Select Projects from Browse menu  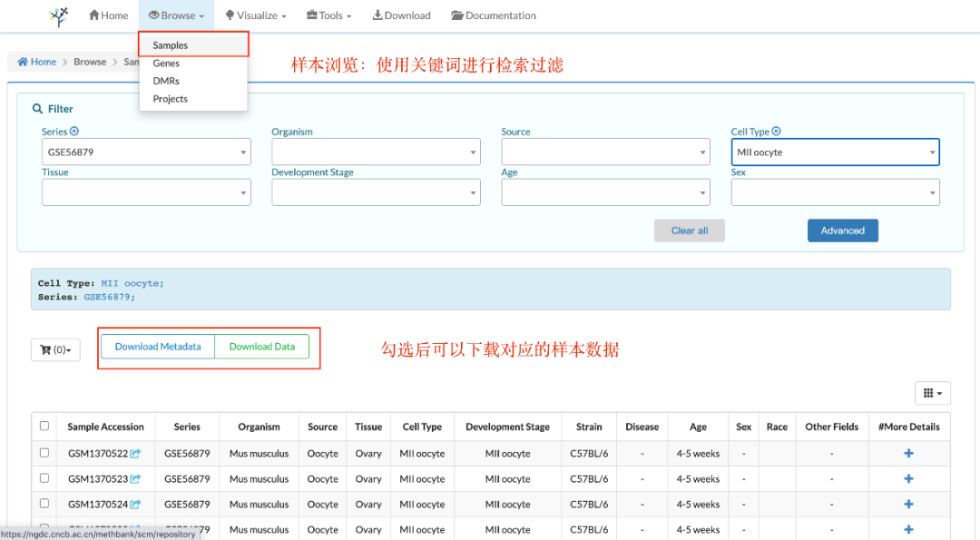pos(194,99)
